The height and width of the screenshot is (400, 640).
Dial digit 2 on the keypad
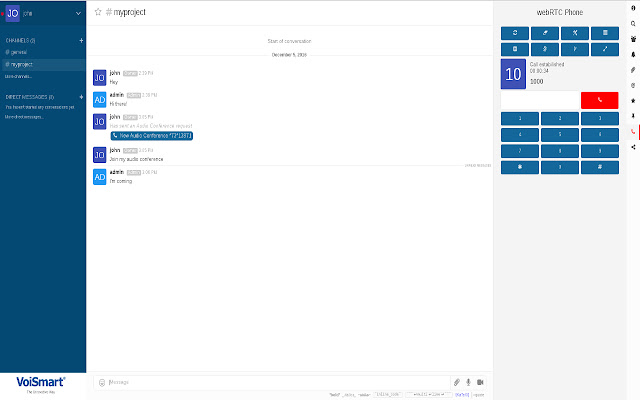click(x=560, y=118)
